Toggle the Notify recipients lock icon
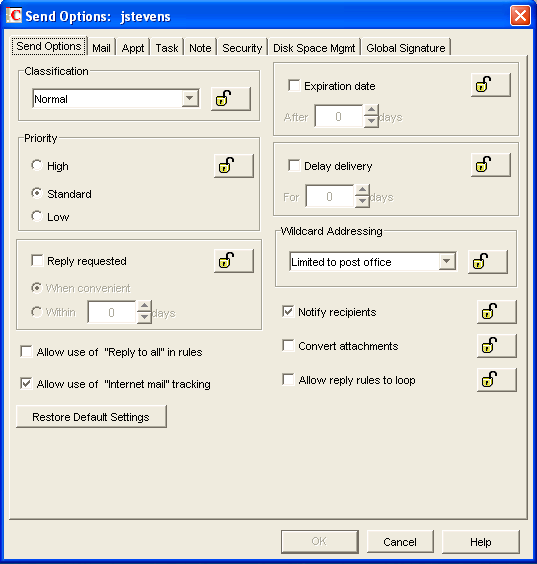 click(497, 312)
